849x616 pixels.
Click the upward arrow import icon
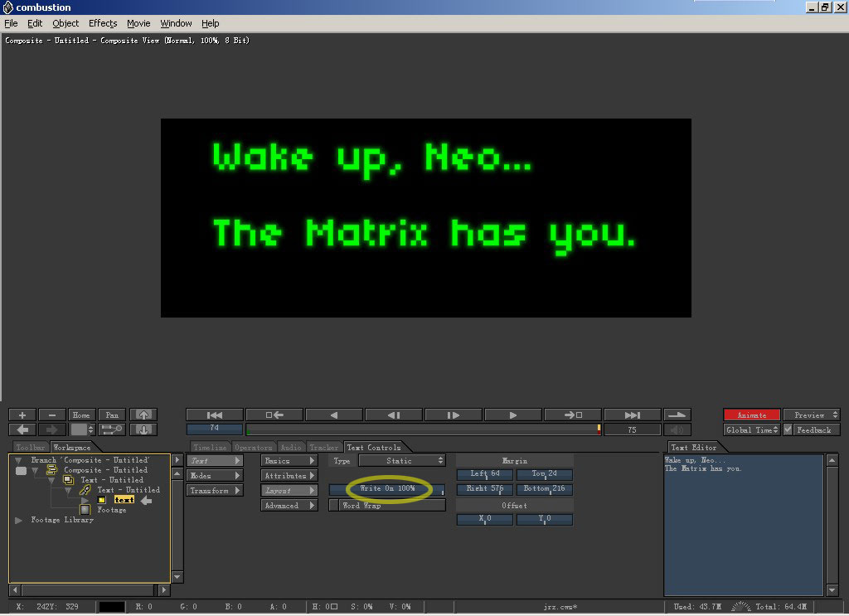[x=143, y=415]
